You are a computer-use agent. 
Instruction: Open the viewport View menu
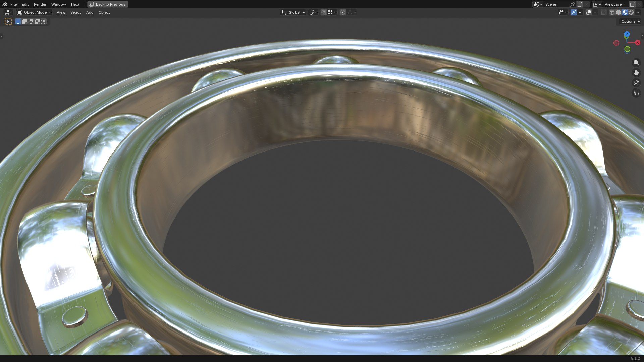61,12
